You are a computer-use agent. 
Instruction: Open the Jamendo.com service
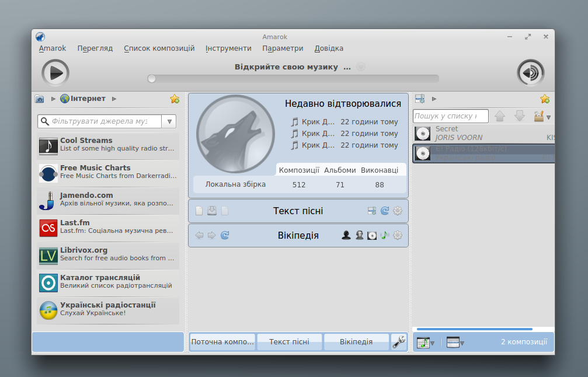tap(108, 201)
